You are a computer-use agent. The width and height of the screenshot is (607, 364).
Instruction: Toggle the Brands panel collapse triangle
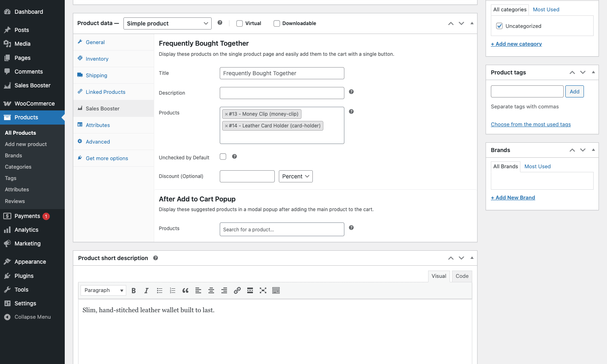pos(593,150)
